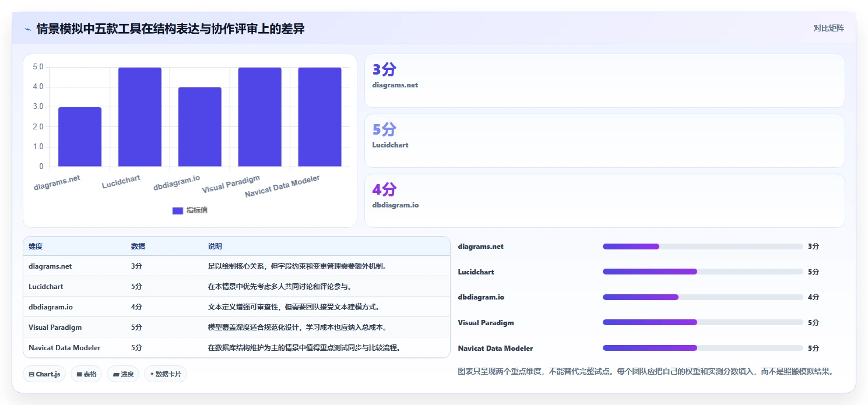Viewport: 868px width, 405px height.
Task: Click the 数据卡片 tag chip
Action: pos(166,374)
